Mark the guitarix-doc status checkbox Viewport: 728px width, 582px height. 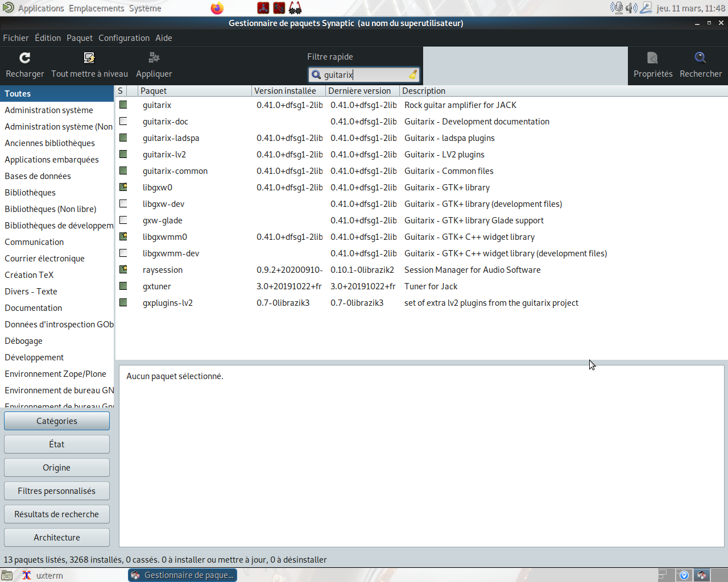pyautogui.click(x=123, y=122)
